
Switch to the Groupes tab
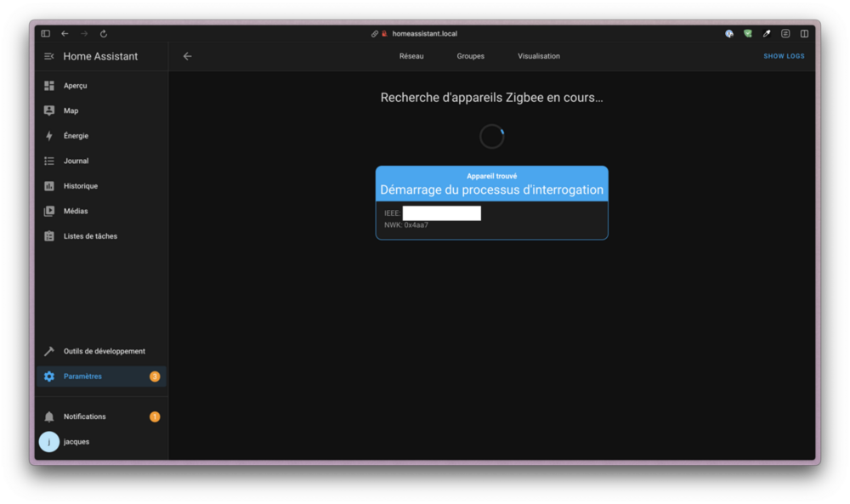click(x=471, y=56)
